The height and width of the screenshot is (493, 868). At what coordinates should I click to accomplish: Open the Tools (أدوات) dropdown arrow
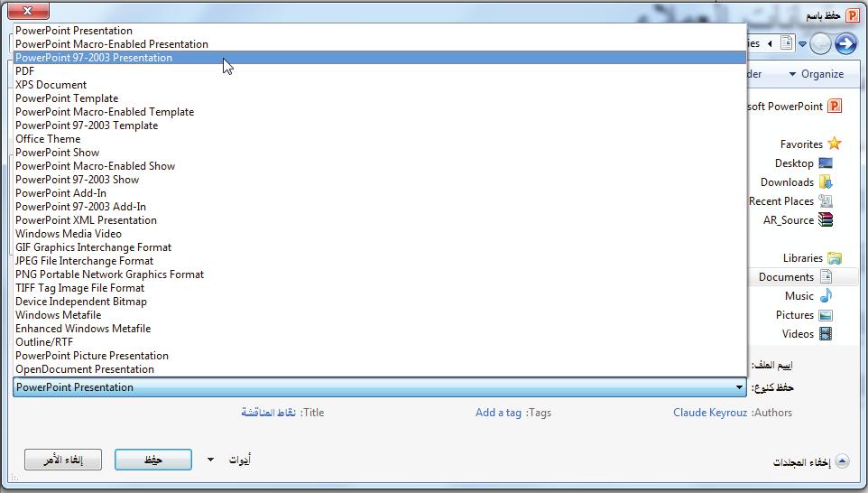(x=210, y=460)
